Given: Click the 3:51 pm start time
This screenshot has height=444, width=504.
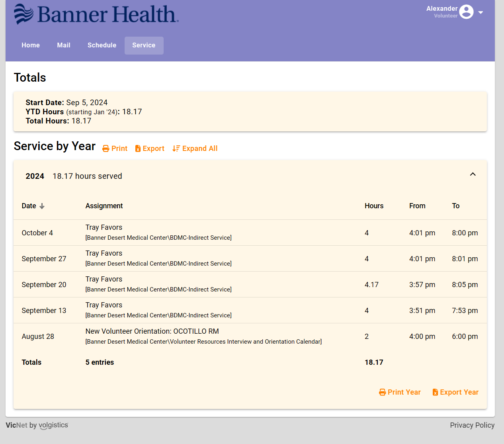Looking at the screenshot, I should click(422, 311).
